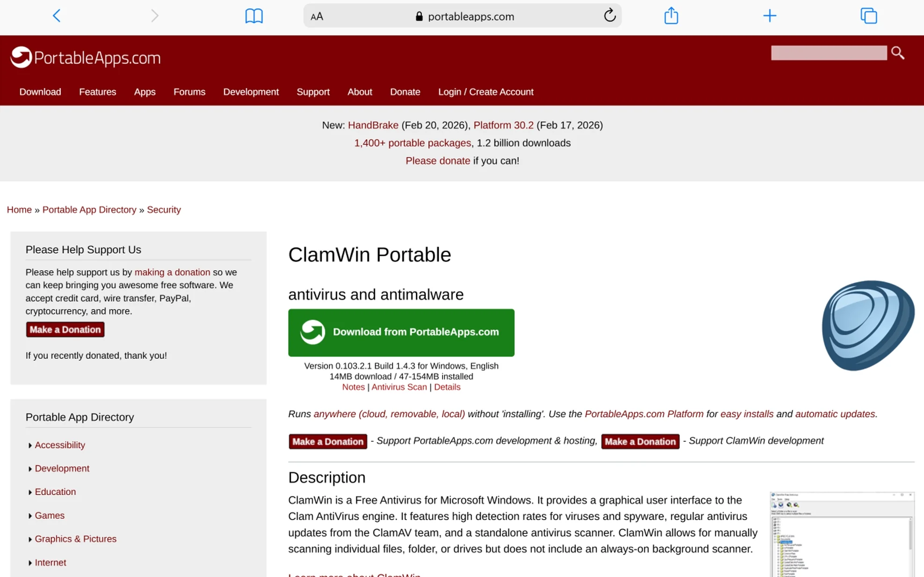
Task: Click the easy installs link
Action: [x=747, y=414]
